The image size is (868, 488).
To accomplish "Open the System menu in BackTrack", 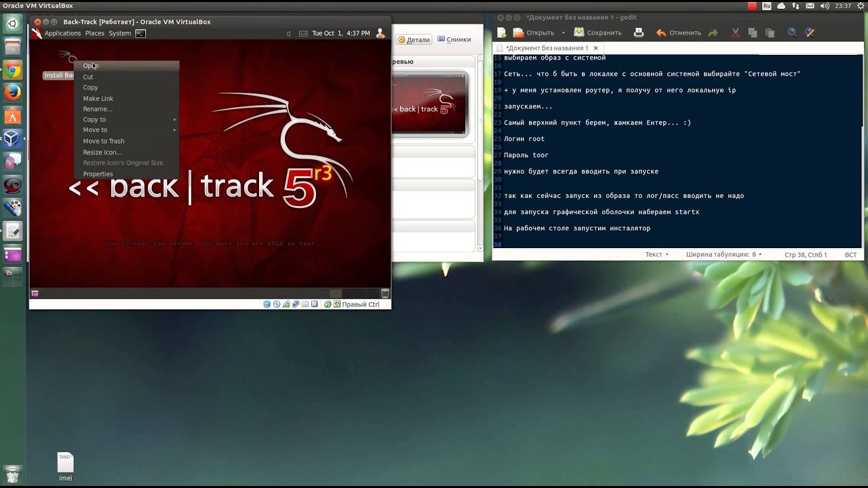I will (x=119, y=33).
